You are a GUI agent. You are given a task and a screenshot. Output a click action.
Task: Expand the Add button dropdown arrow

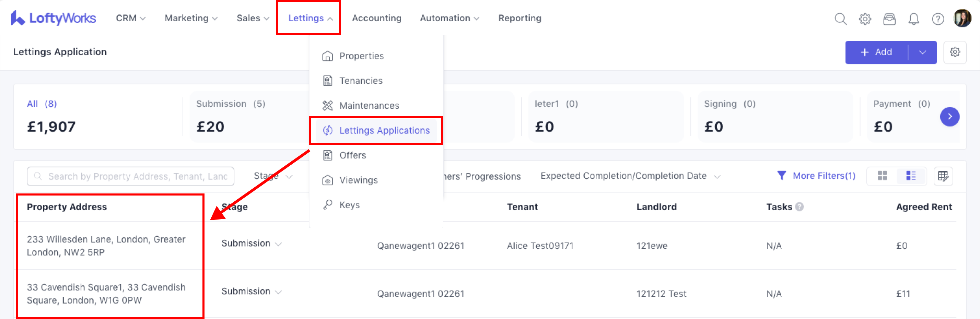click(x=922, y=52)
